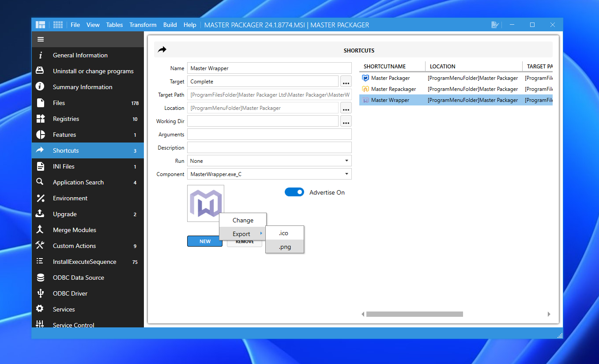Image resolution: width=599 pixels, height=364 pixels.
Task: Click the horizontal scrollbar thumb in shortcuts list
Action: (414, 314)
